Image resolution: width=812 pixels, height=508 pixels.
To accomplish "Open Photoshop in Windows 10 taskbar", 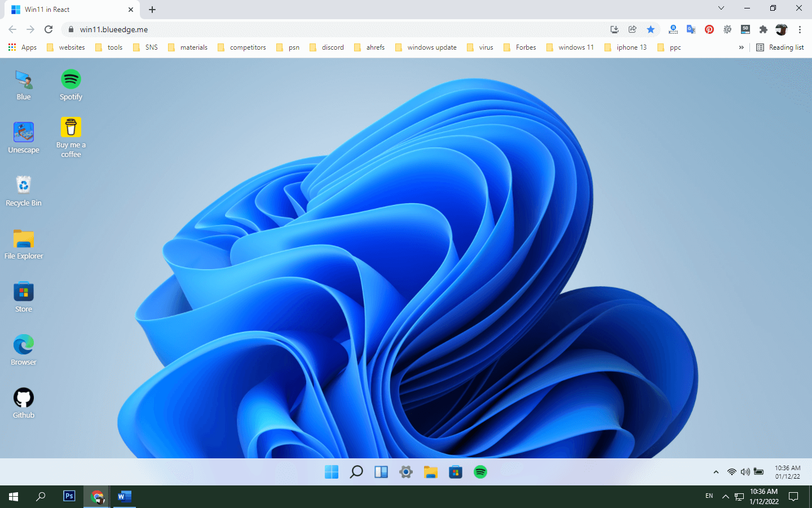I will click(69, 496).
